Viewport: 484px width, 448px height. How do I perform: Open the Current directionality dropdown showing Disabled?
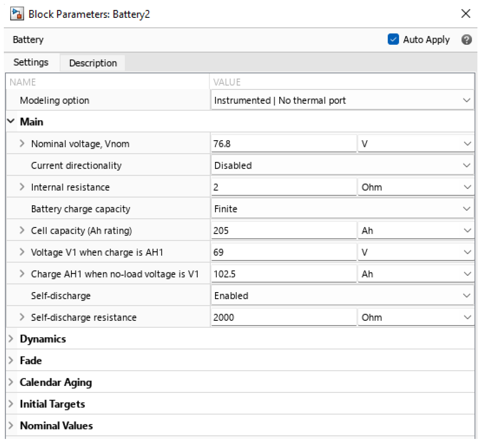click(466, 165)
